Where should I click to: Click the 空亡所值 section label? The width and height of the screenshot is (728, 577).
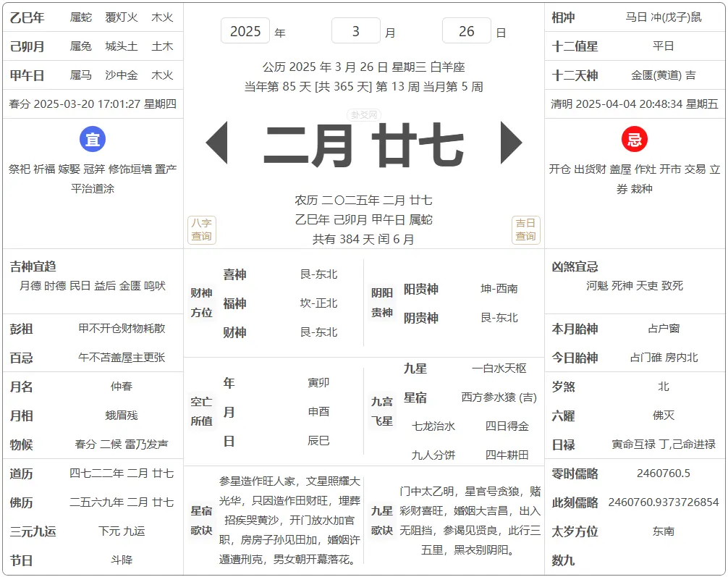(202, 411)
